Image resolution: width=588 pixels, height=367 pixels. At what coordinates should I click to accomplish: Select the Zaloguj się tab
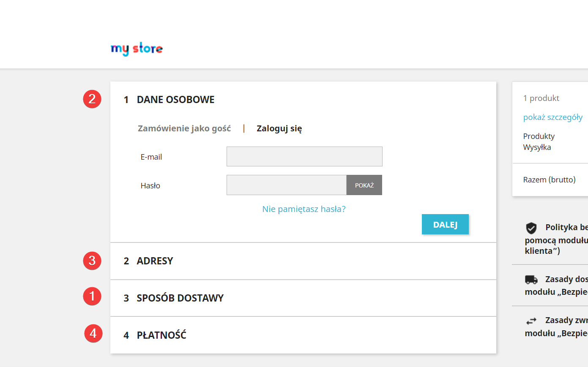[279, 128]
